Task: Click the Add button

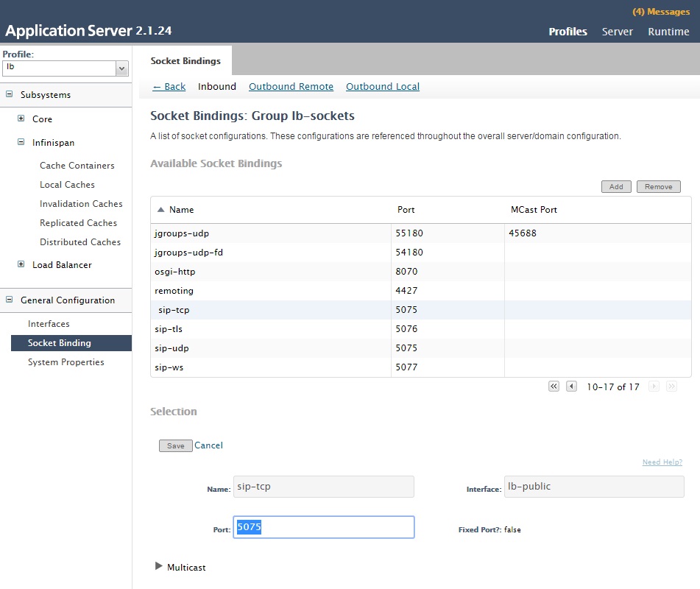Action: tap(616, 187)
